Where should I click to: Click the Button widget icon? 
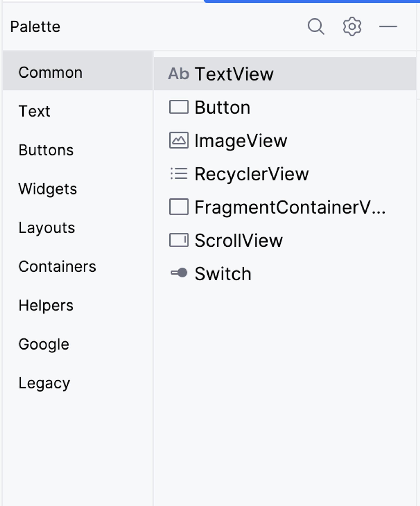179,107
